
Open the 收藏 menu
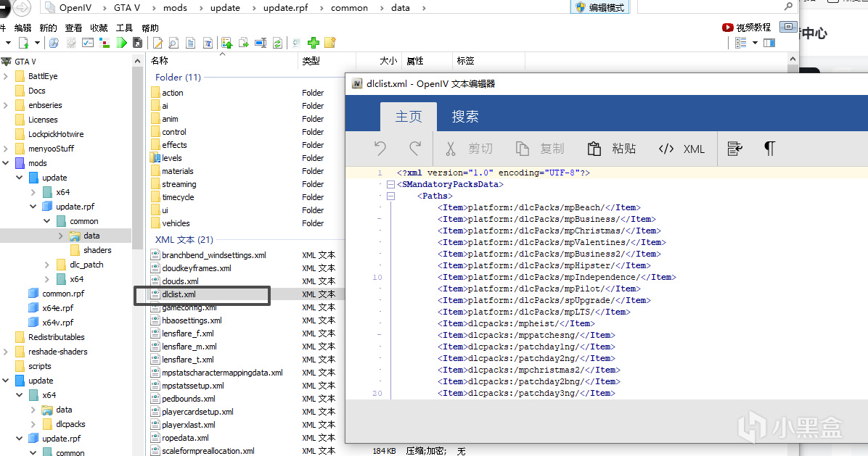coord(99,28)
